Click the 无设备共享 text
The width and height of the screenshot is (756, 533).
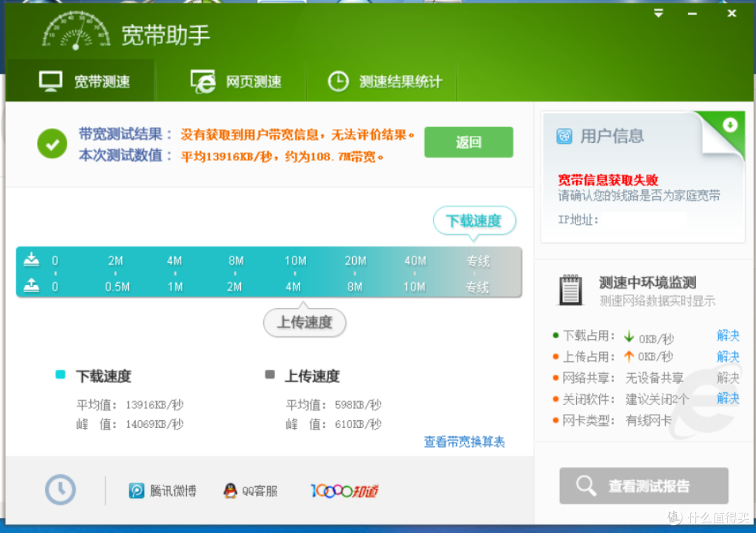tap(654, 378)
